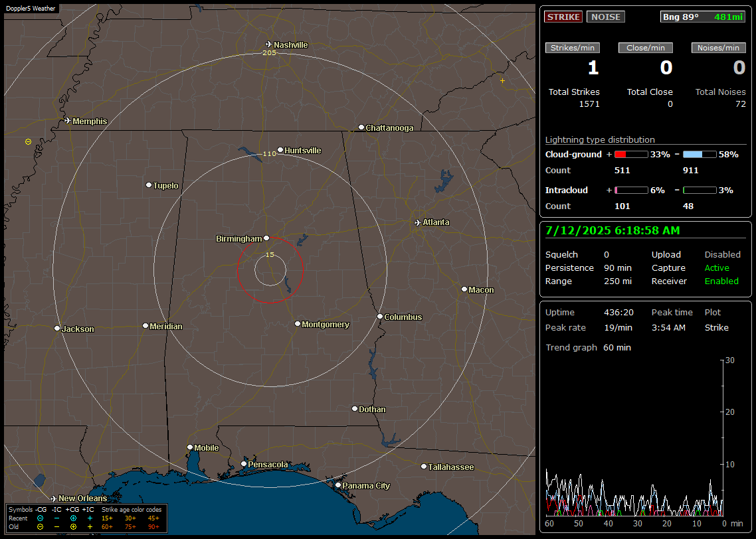
Task: Click the Nashville airport icon
Action: [x=269, y=44]
